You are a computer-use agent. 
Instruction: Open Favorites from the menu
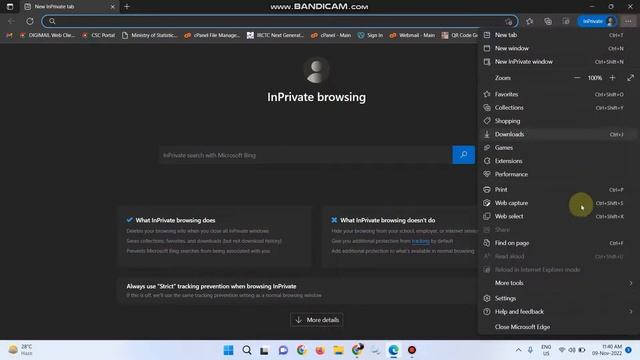tap(557, 94)
